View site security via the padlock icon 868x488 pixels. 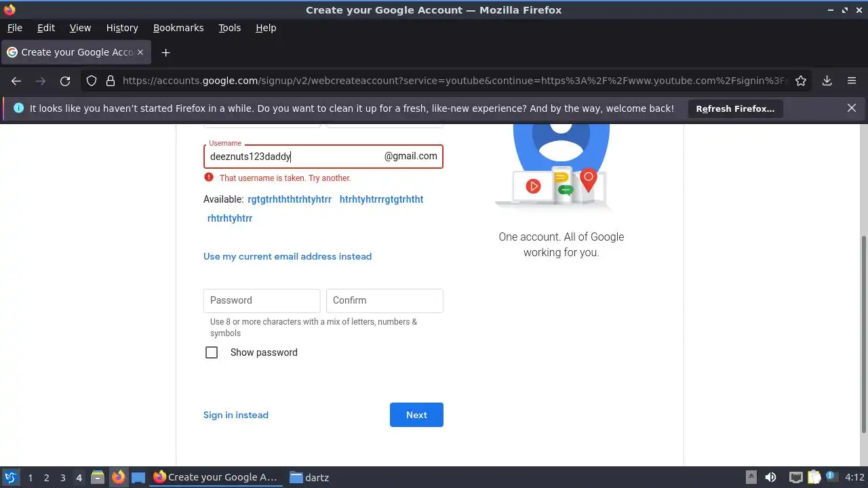coord(111,81)
